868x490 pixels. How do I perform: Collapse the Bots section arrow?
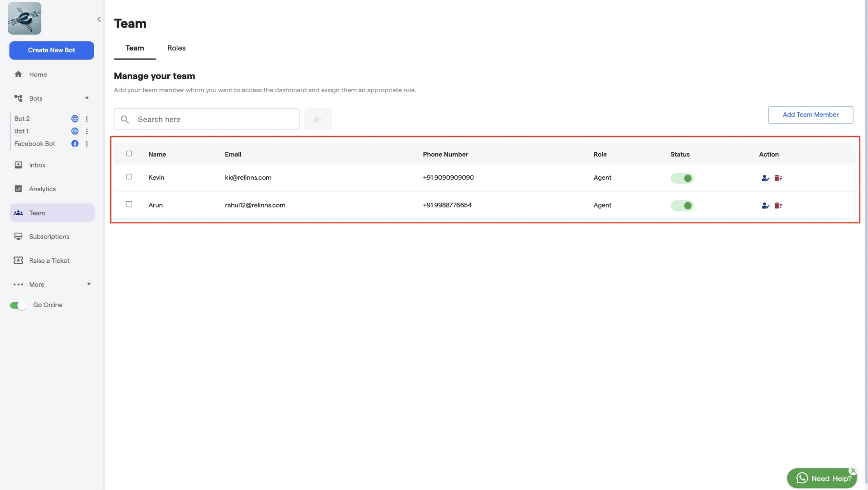pyautogui.click(x=87, y=98)
